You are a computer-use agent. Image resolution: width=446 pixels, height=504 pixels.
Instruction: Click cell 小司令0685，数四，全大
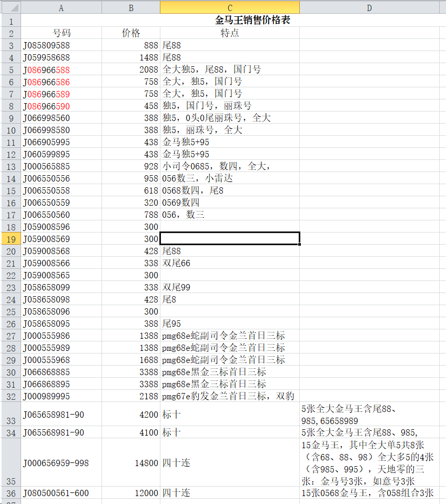[x=230, y=166]
